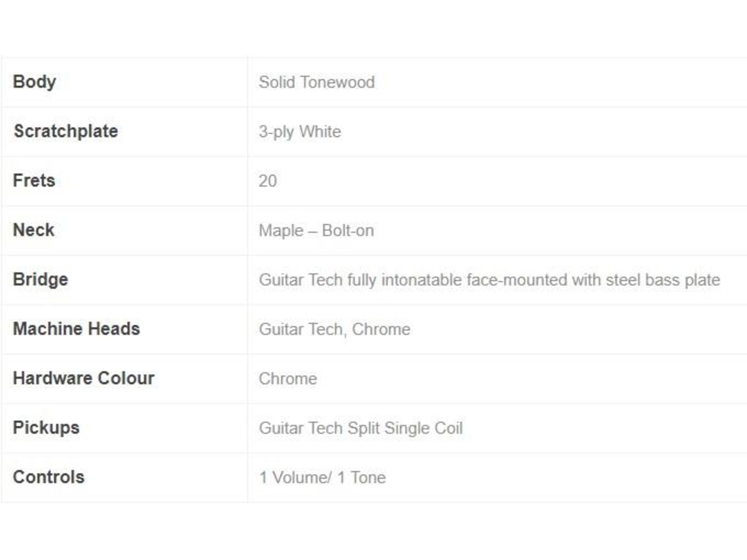Click the Controls row label
Screen dimensions: 747x560
49,477
